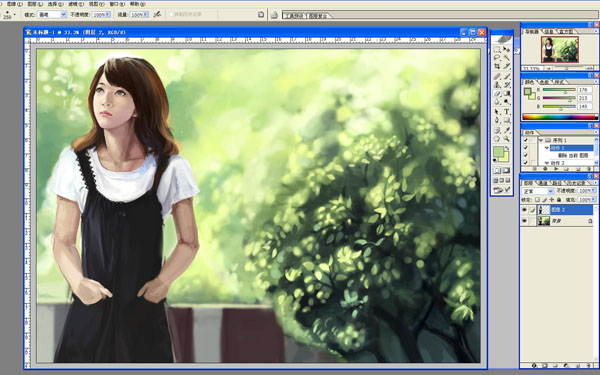Select the Dodge tool
Image resolution: width=600 pixels, height=375 pixels.
coord(507,102)
